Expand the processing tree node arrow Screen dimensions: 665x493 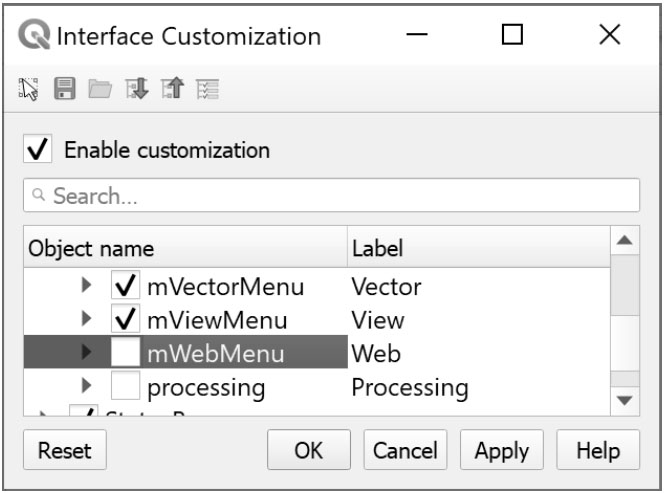(87, 386)
